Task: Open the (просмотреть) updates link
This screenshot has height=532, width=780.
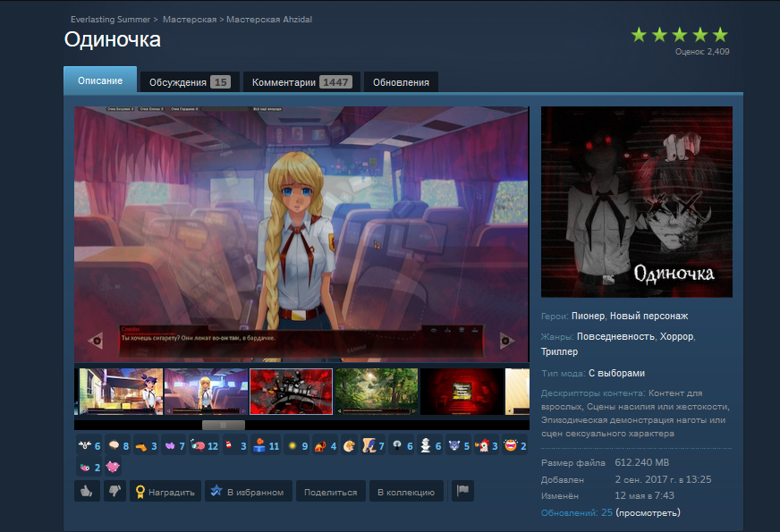Action: pyautogui.click(x=648, y=512)
